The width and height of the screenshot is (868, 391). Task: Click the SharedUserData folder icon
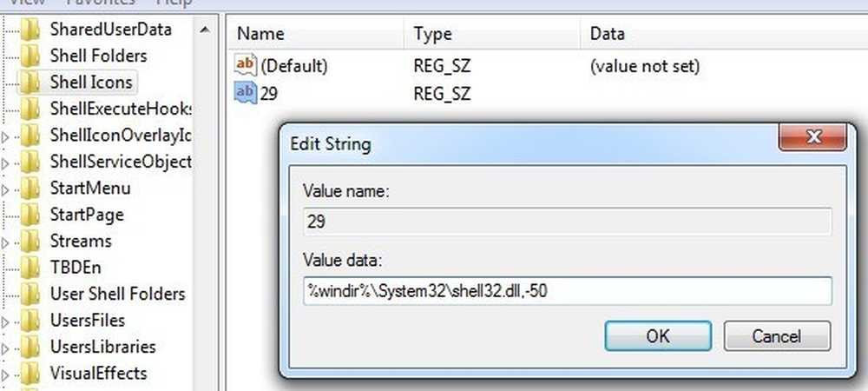click(30, 30)
